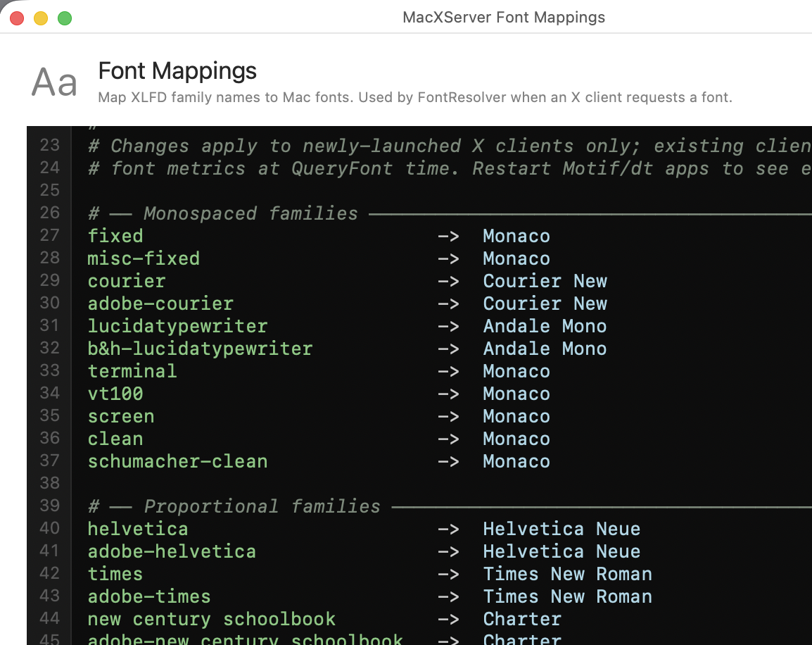Zoom the window with the green button

[x=65, y=18]
